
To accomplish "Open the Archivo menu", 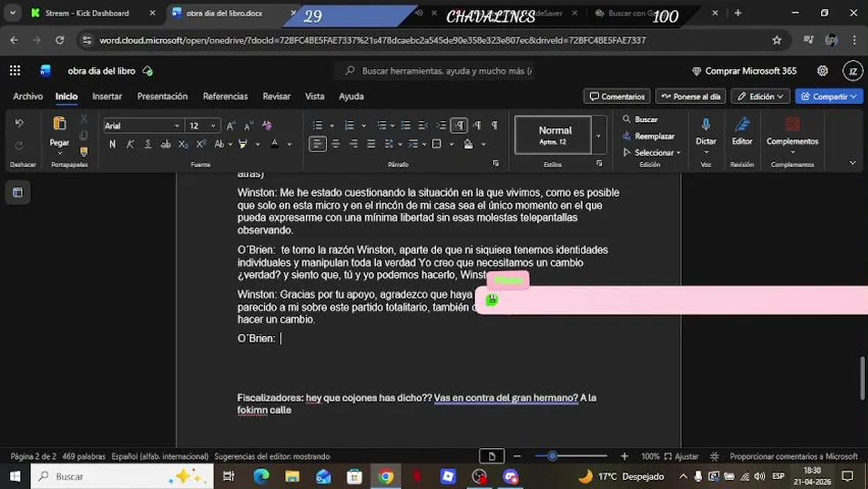I will (28, 96).
